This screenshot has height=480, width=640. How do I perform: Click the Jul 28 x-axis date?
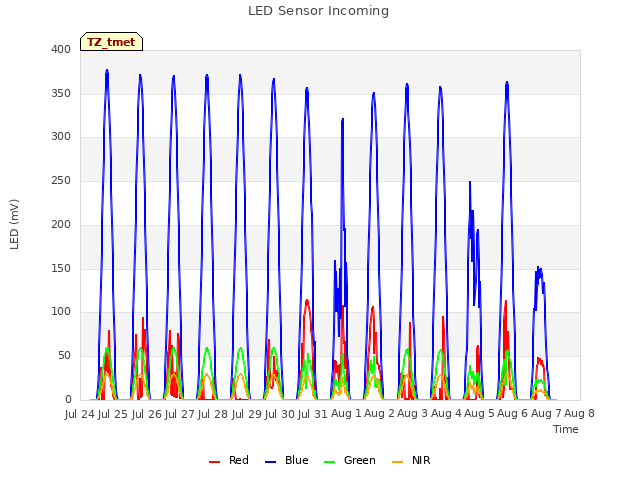click(x=213, y=414)
